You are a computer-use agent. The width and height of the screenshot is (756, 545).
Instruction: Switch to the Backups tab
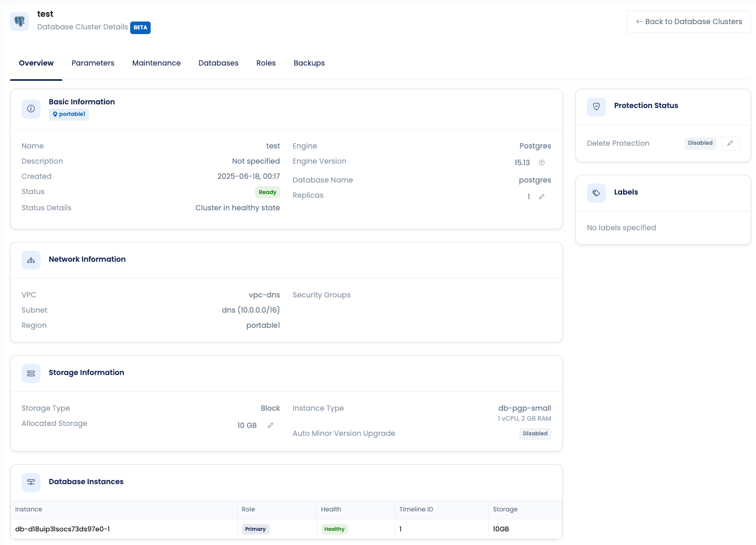click(x=309, y=63)
